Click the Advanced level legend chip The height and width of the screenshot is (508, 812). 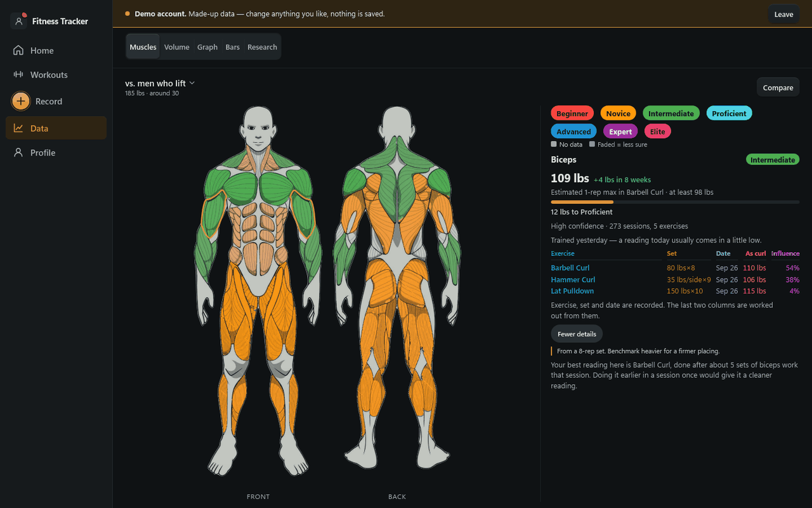coord(573,131)
